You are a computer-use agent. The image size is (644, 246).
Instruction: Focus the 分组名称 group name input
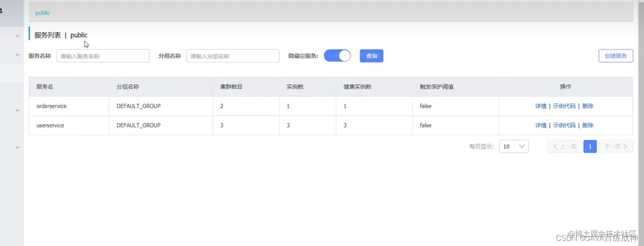point(233,56)
